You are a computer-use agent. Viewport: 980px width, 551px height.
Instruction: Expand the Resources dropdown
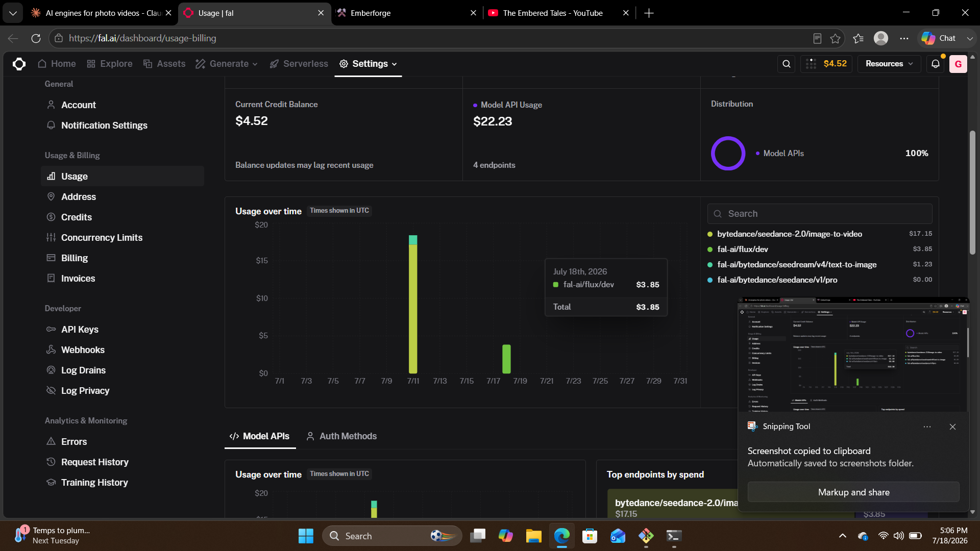point(889,64)
